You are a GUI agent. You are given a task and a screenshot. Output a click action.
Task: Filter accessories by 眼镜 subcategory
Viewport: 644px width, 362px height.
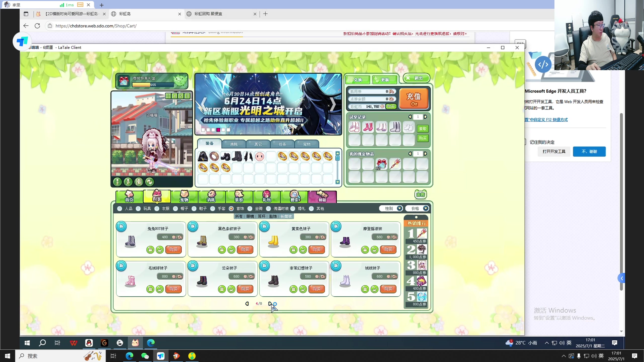250,216
